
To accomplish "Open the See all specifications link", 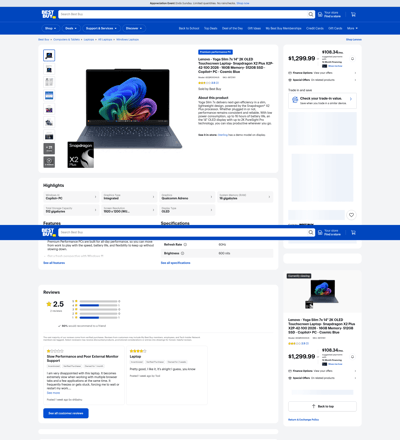I will (x=175, y=263).
